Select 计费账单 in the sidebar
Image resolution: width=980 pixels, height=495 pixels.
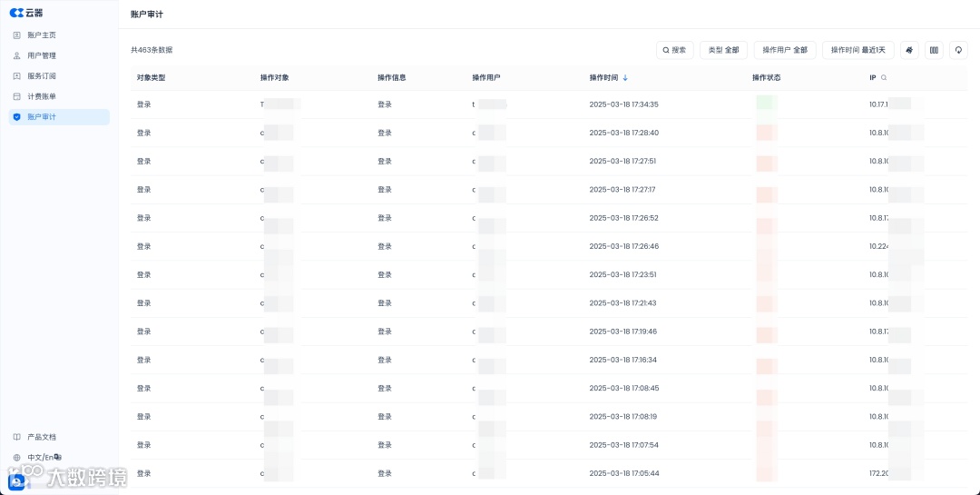[x=59, y=96]
